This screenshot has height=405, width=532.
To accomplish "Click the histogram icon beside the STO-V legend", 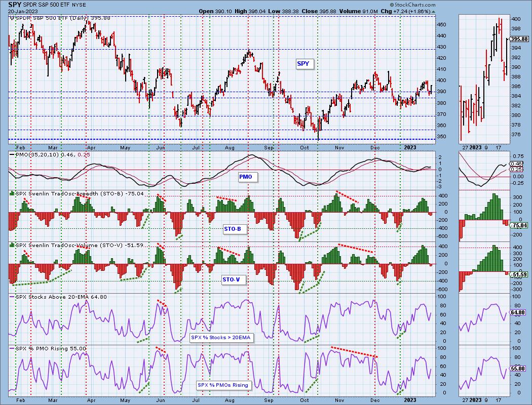I will click(12, 245).
